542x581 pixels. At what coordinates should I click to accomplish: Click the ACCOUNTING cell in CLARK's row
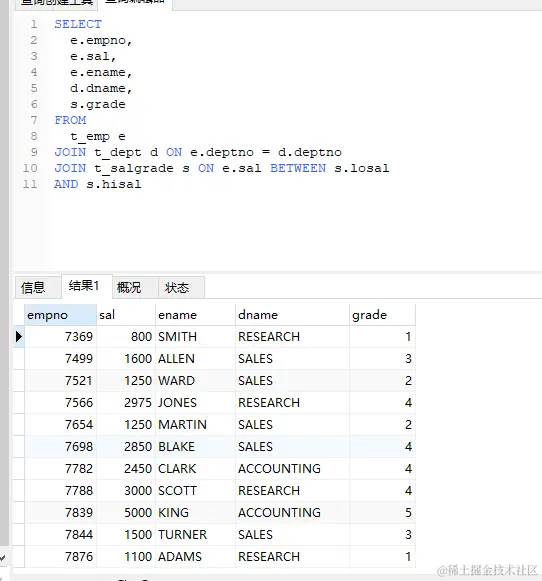point(292,469)
